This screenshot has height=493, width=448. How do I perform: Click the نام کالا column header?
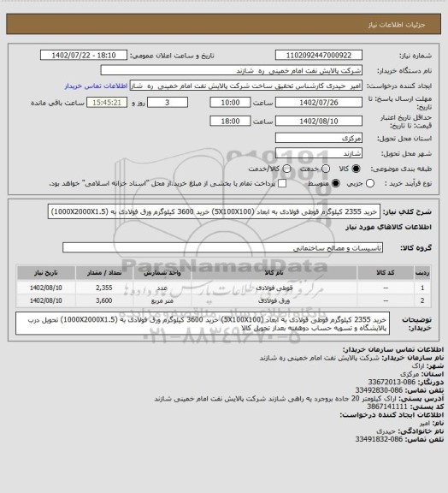pos(274,272)
